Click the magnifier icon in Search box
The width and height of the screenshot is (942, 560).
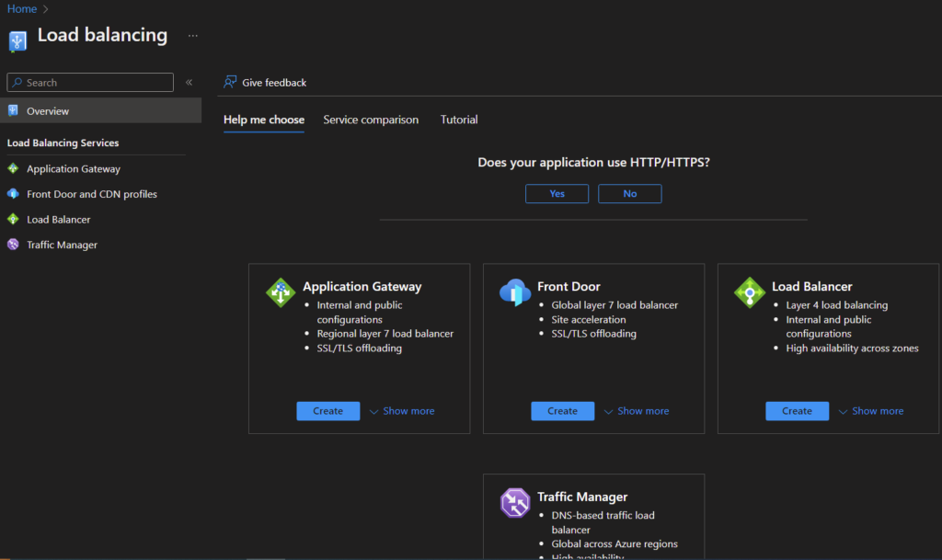[17, 82]
